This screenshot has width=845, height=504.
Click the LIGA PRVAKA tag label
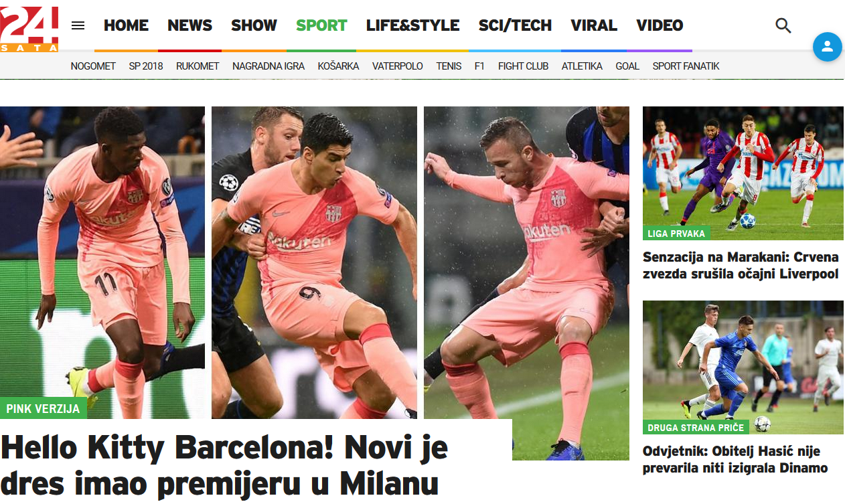tap(676, 234)
